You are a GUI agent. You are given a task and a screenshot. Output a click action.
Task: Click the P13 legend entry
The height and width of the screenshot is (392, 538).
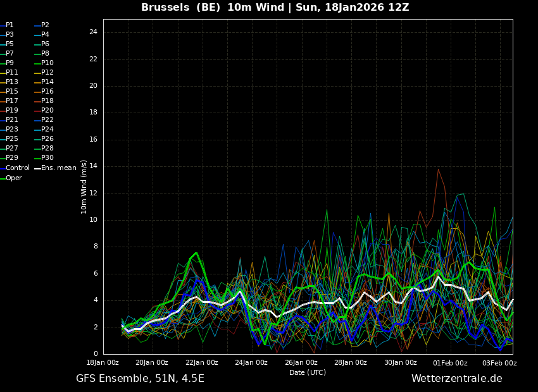coord(12,82)
